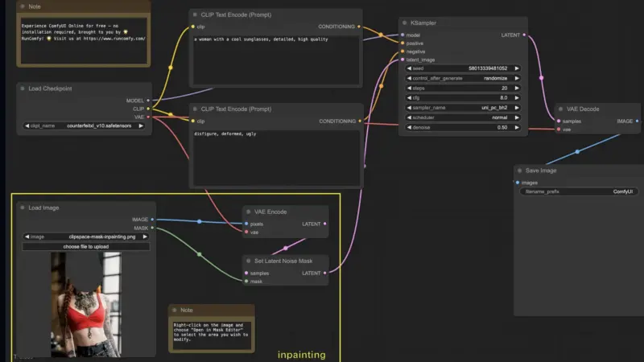Click the MODEL output port on Load Checkpoint
This screenshot has width=644, height=362.
click(148, 101)
